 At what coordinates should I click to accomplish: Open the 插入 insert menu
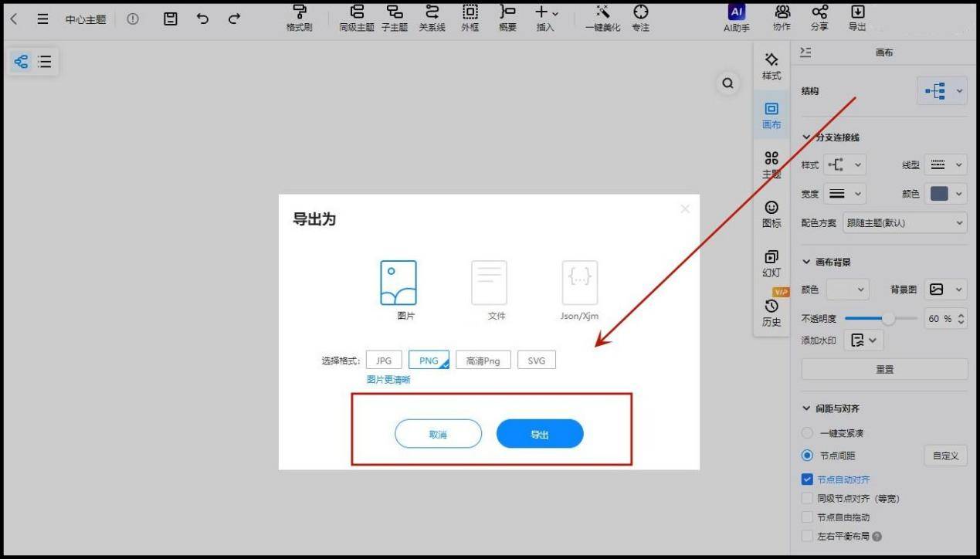point(546,19)
